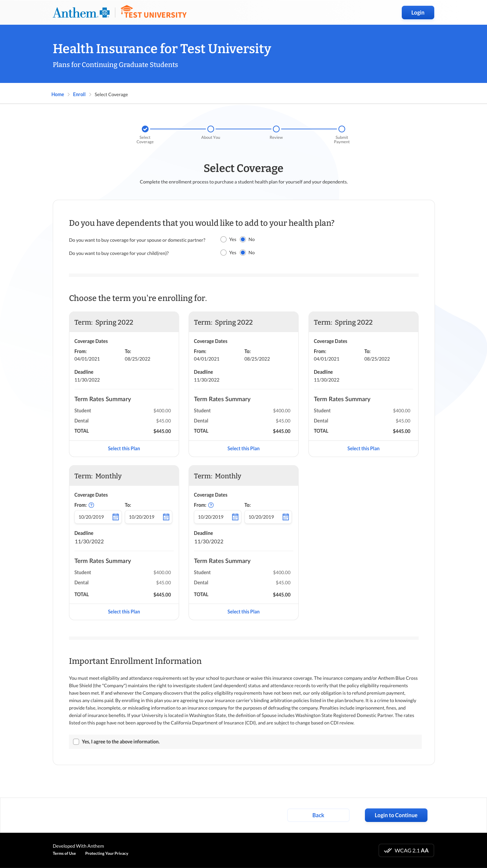
Task: Click 'Choose the term you're enrolling for.' heading
Action: tap(138, 298)
